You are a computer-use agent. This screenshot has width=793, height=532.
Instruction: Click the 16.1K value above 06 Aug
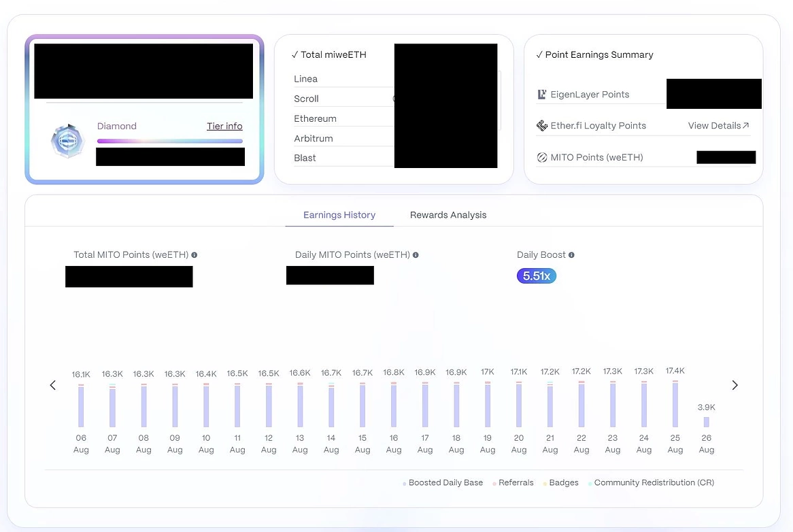(81, 374)
